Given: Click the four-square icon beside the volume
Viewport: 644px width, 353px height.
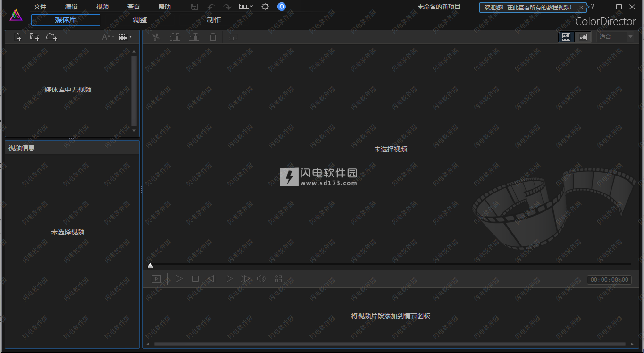Looking at the screenshot, I should (x=278, y=279).
